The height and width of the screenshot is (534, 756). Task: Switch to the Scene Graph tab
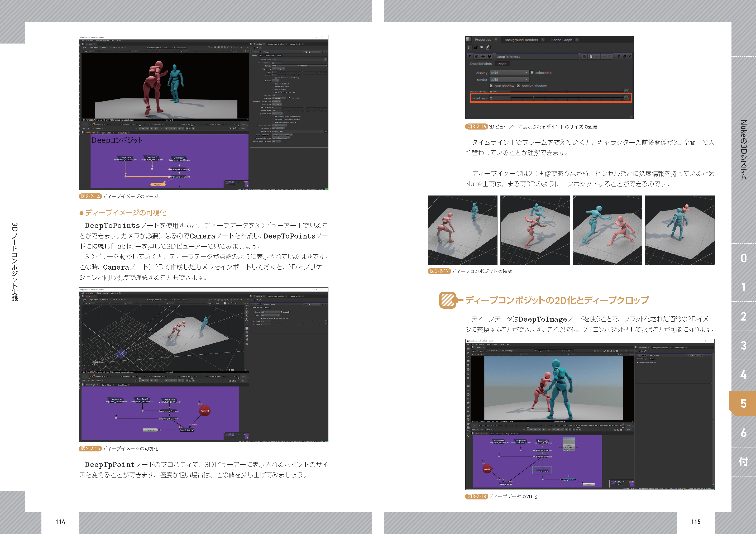point(562,40)
